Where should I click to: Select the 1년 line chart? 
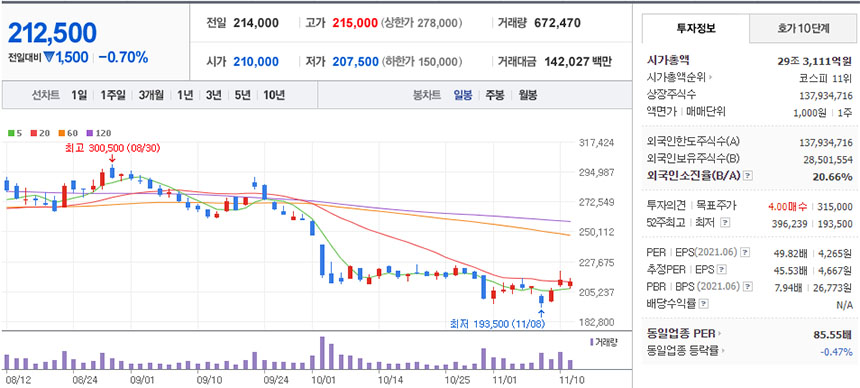tap(185, 95)
